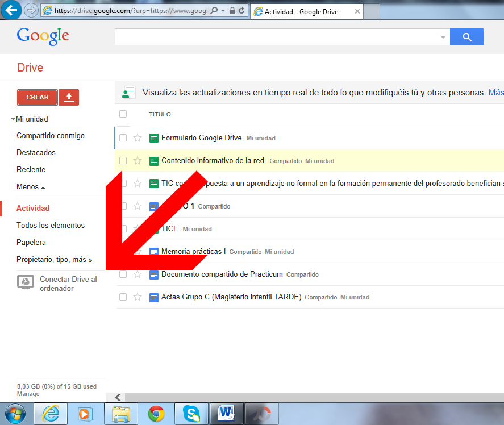Check the box for Contenido informativo de la red
This screenshot has width=504, height=425.
(123, 161)
